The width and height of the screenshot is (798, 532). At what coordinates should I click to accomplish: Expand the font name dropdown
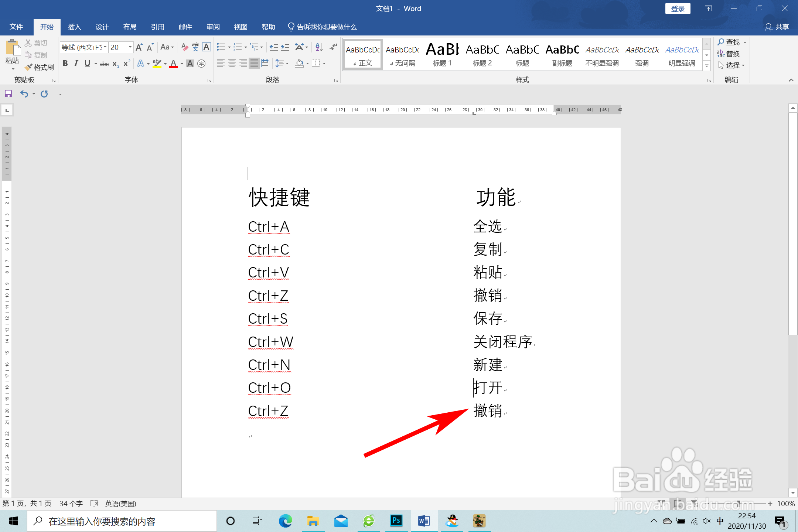pyautogui.click(x=105, y=47)
